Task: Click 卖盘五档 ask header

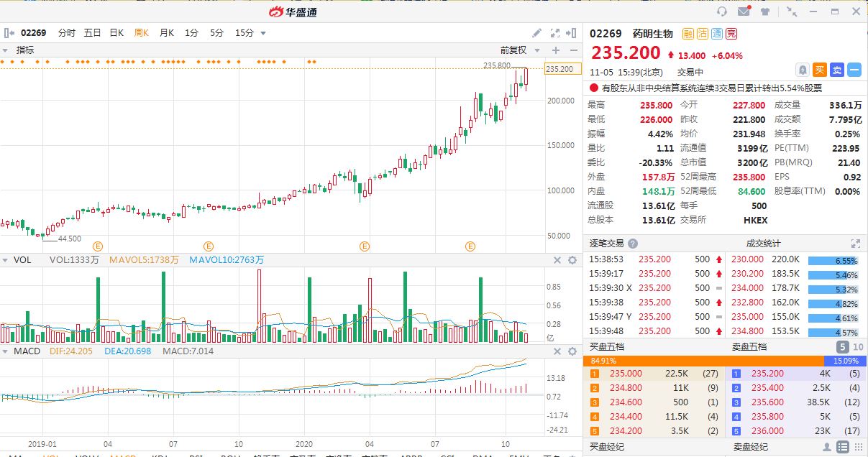Action: click(749, 346)
